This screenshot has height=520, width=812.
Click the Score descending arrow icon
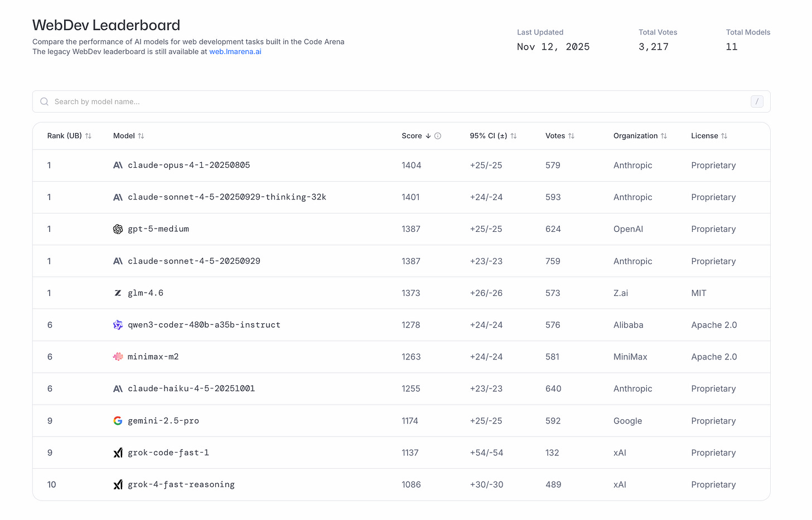coord(428,136)
